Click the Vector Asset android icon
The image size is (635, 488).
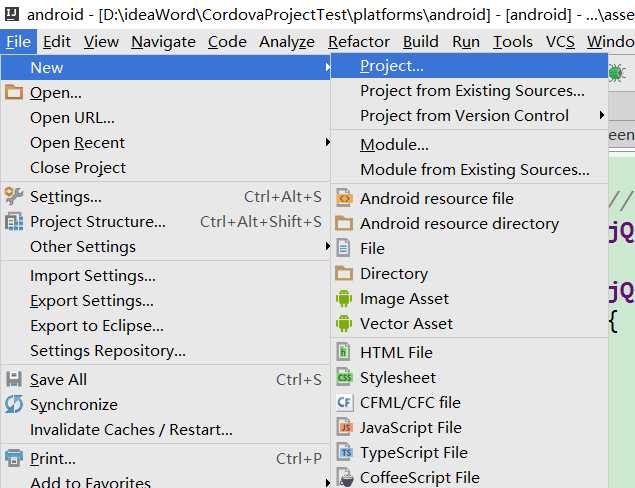coord(344,324)
